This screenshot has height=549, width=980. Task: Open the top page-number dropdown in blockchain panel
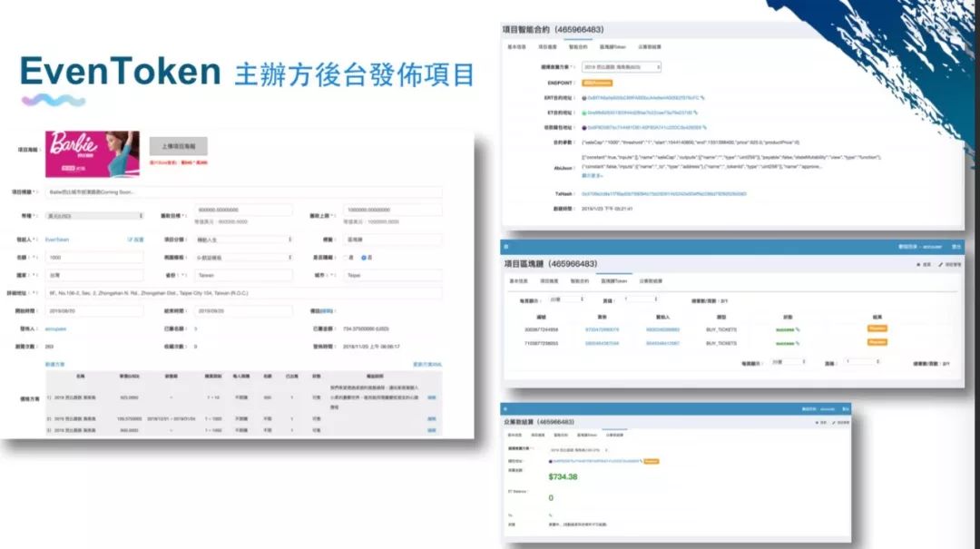640,299
